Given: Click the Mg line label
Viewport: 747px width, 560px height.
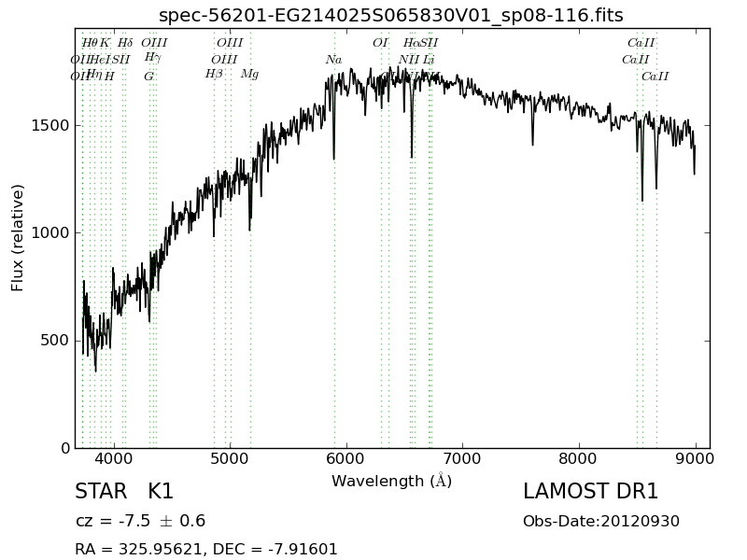Looking at the screenshot, I should [249, 75].
